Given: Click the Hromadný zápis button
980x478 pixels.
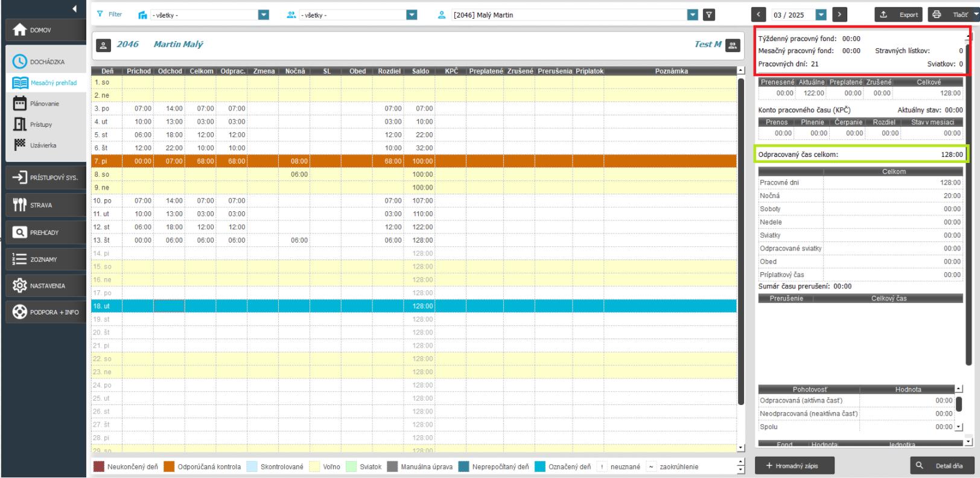Looking at the screenshot, I should click(x=795, y=465).
